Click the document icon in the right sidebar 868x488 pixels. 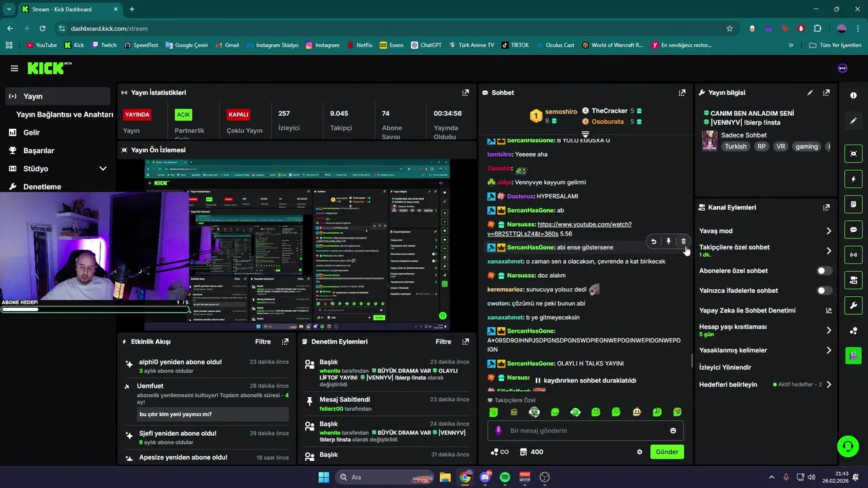pyautogui.click(x=853, y=204)
